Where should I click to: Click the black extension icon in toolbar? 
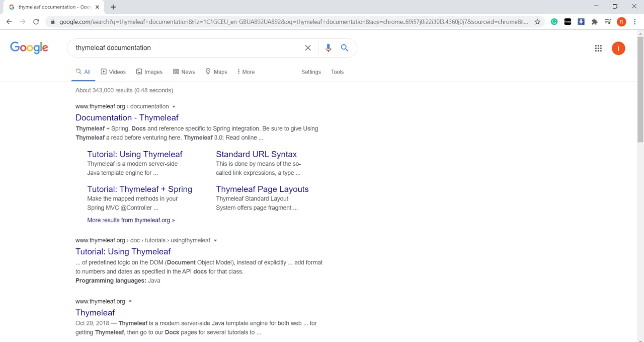[568, 22]
